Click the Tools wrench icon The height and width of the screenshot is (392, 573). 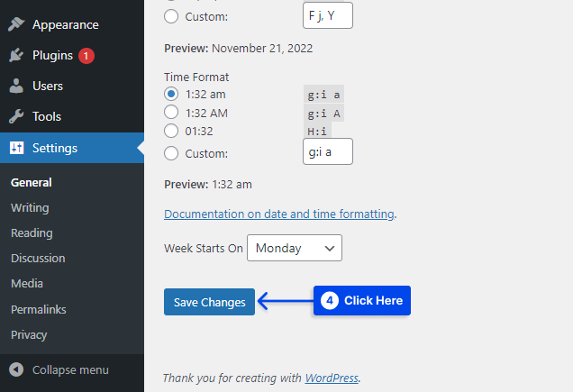16,116
